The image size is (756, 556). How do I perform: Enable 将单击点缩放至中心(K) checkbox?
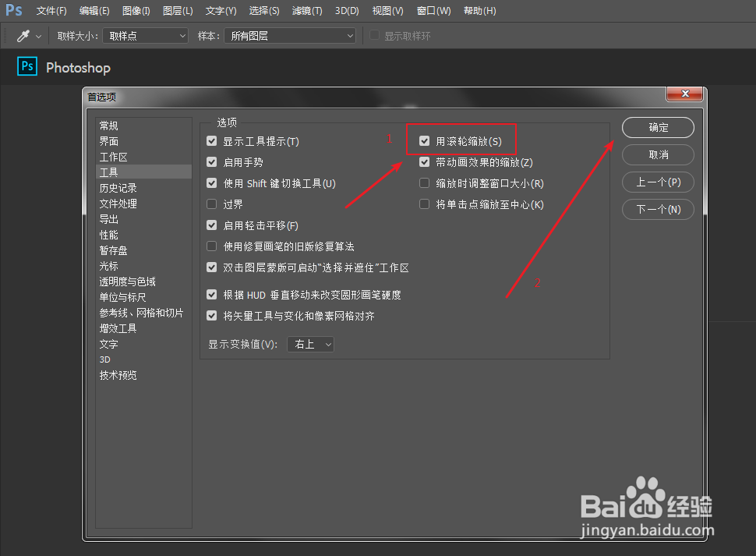(x=424, y=204)
